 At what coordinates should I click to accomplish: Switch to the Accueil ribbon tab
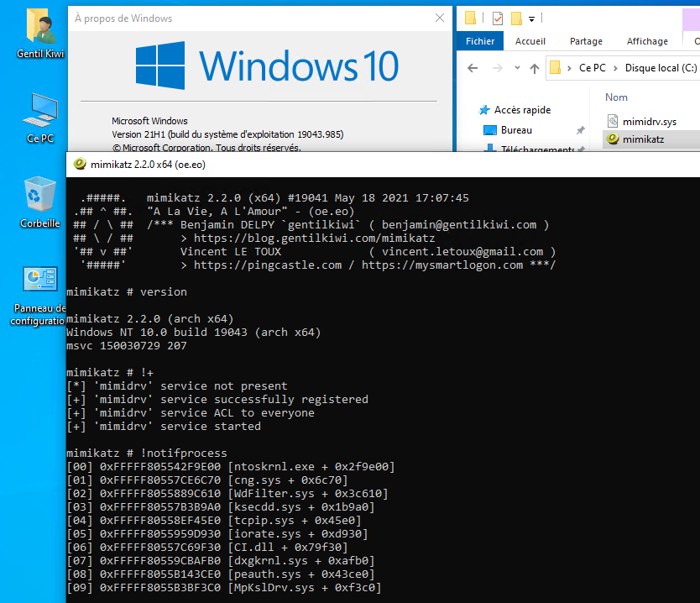[530, 41]
